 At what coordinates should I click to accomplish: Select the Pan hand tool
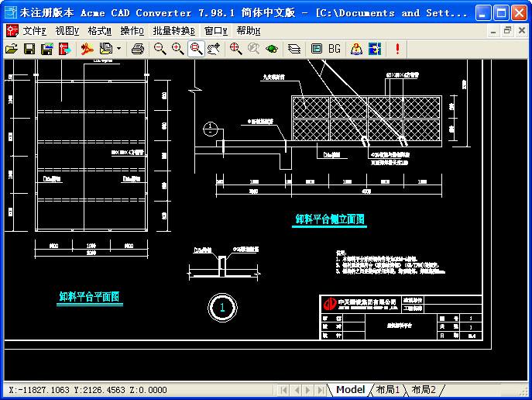pyautogui.click(x=214, y=49)
